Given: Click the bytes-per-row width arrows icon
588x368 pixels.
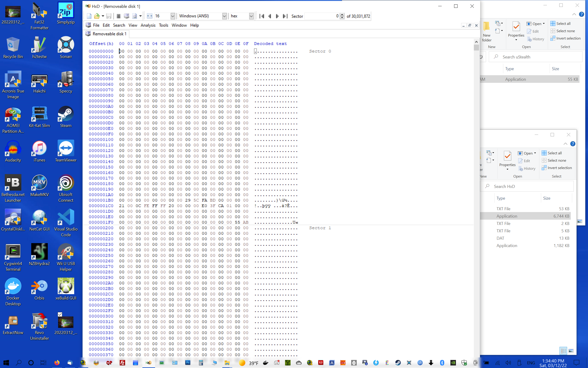Looking at the screenshot, I should point(150,16).
